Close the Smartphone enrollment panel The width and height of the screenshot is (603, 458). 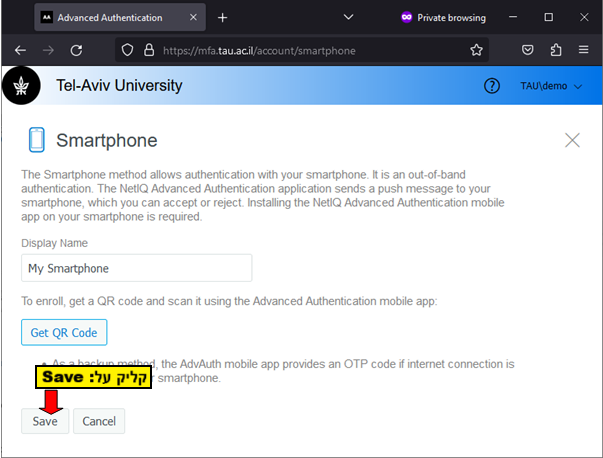coord(572,140)
